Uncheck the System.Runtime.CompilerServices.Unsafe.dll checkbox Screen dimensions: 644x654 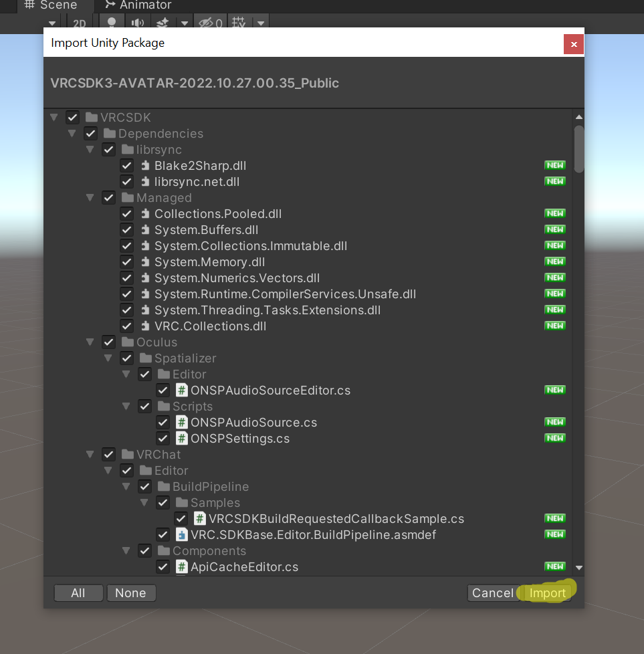click(x=127, y=294)
